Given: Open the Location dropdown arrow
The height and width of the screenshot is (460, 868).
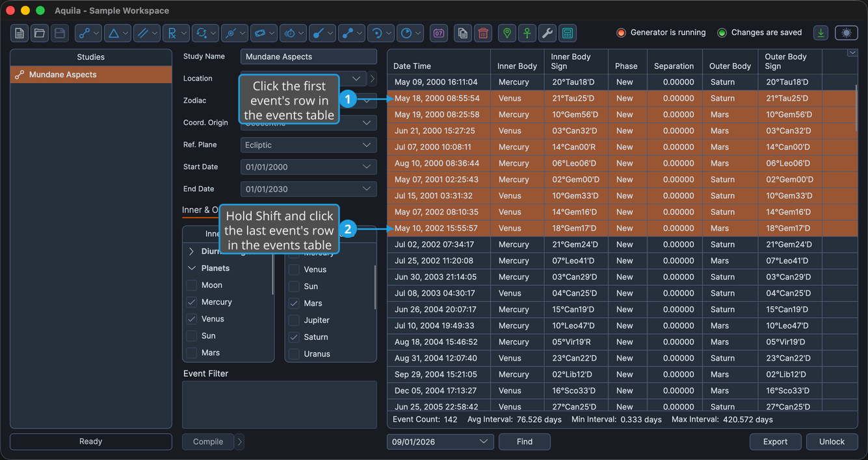Looking at the screenshot, I should [x=357, y=79].
